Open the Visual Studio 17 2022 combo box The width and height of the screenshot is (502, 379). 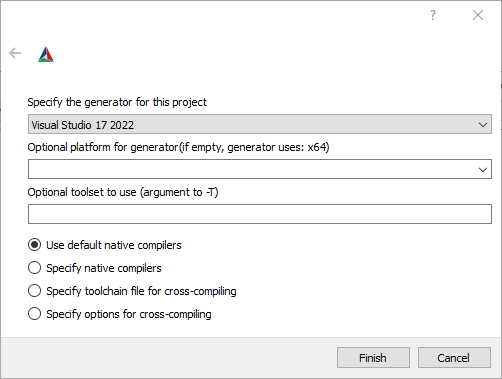(260, 124)
